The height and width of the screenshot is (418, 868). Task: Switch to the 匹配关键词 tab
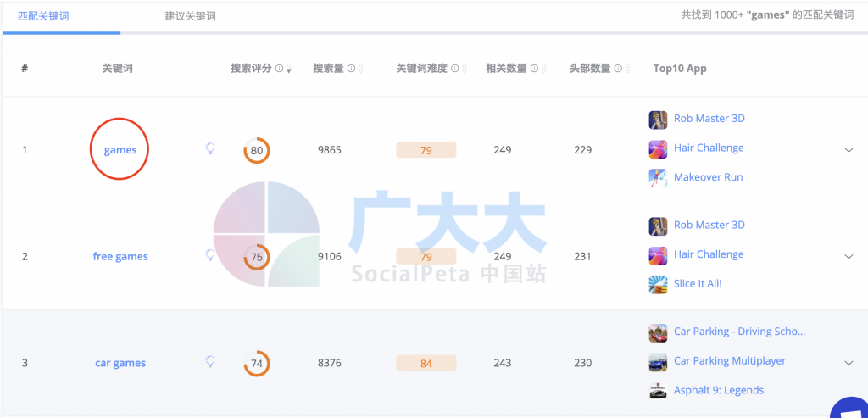click(43, 16)
